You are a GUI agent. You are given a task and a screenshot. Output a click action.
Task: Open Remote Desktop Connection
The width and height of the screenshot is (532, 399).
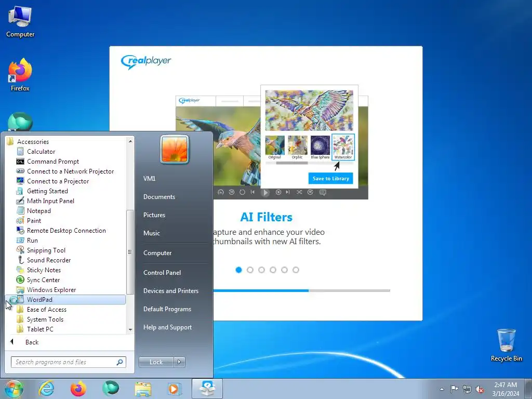(66, 230)
